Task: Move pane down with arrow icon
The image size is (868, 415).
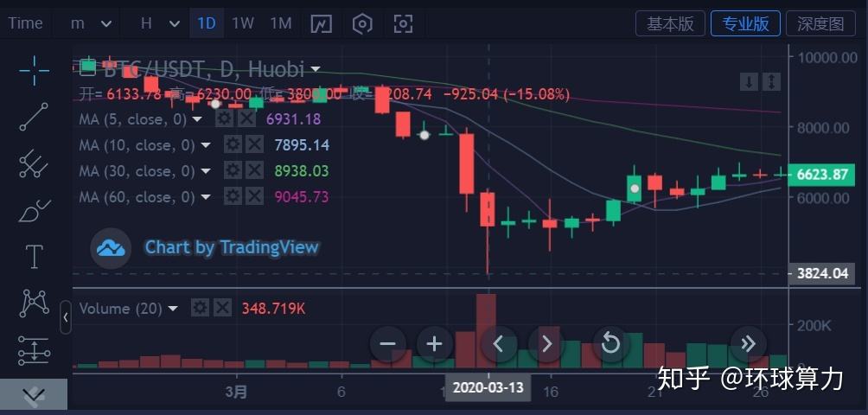Action: [x=749, y=82]
